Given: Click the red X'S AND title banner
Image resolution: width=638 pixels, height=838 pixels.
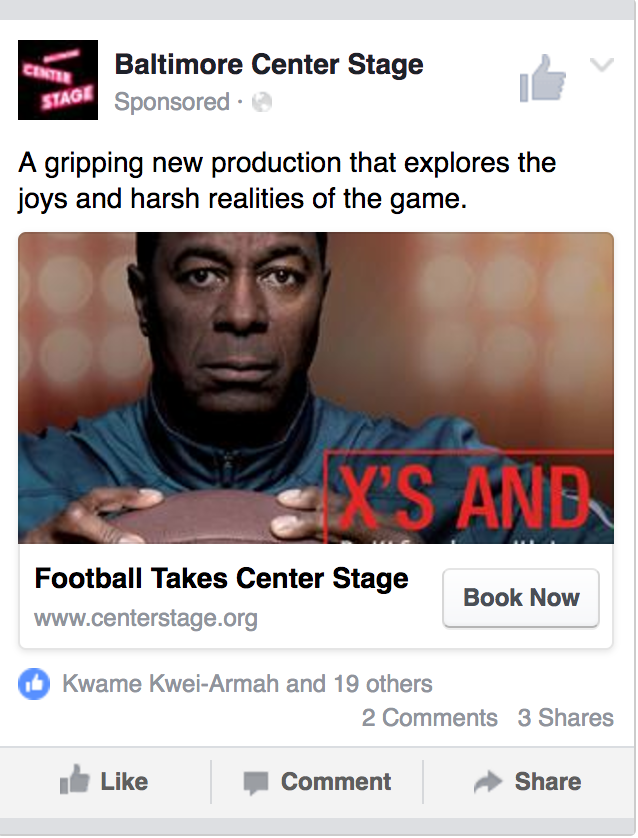Looking at the screenshot, I should pyautogui.click(x=470, y=497).
